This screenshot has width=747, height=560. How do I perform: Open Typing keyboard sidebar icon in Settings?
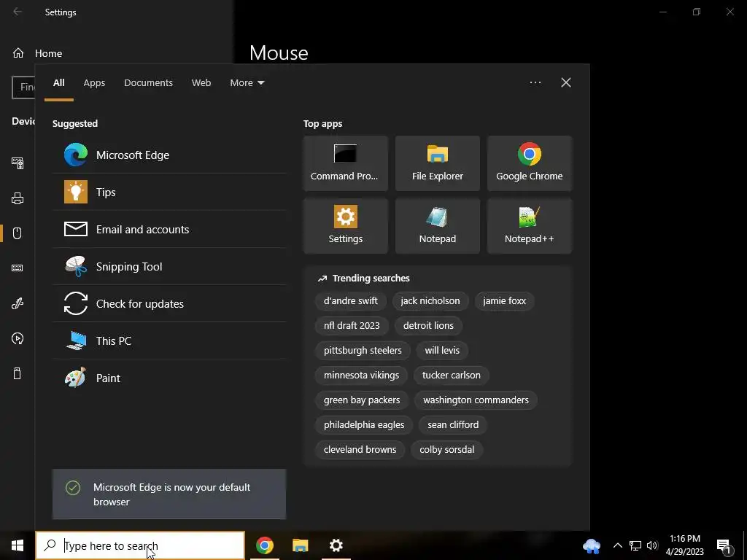(x=18, y=268)
